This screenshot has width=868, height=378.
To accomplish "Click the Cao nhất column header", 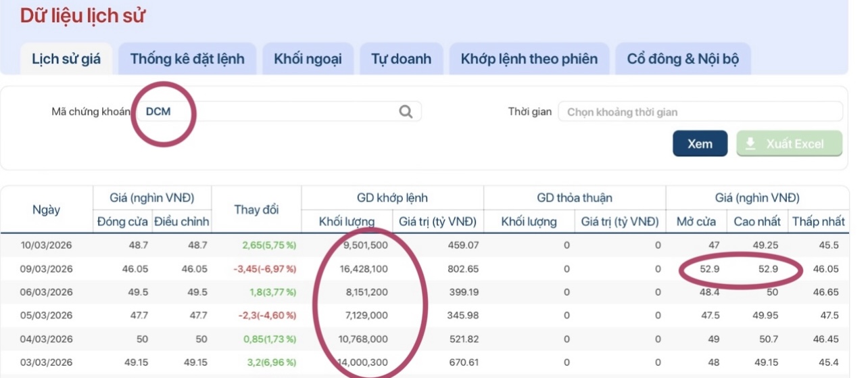I will coord(756,222).
